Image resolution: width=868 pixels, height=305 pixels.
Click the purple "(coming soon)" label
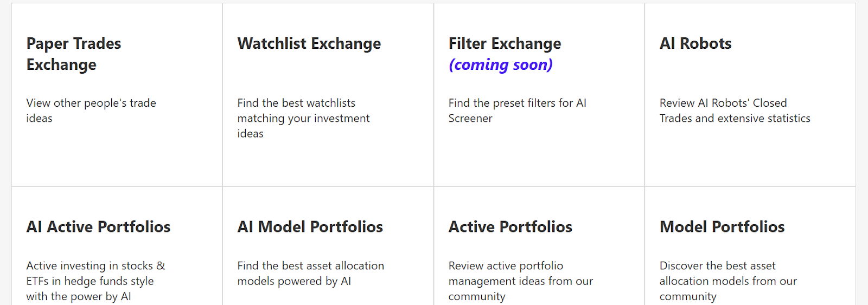pos(500,65)
